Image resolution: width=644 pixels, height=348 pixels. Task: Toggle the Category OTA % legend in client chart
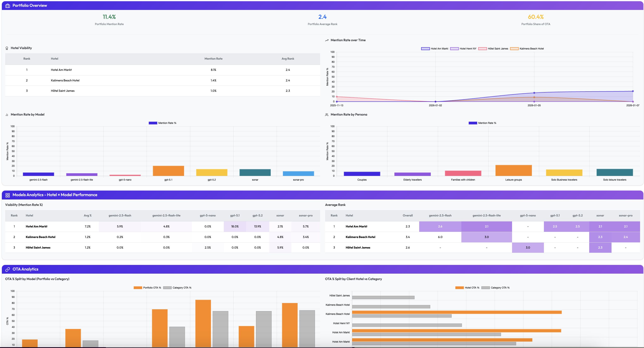(x=495, y=288)
